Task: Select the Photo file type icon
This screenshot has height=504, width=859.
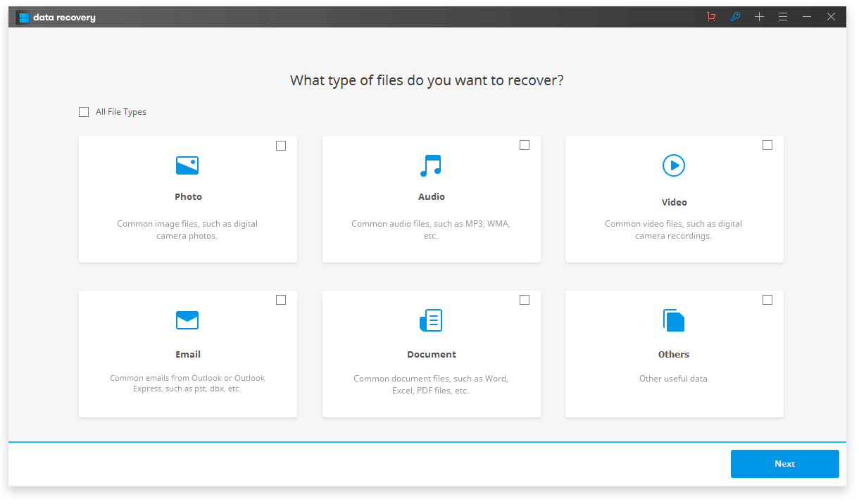Action: point(187,166)
